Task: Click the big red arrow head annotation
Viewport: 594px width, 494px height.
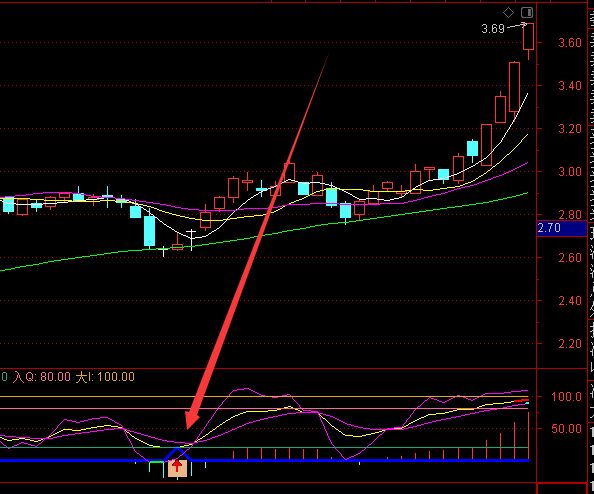Action: pos(192,419)
